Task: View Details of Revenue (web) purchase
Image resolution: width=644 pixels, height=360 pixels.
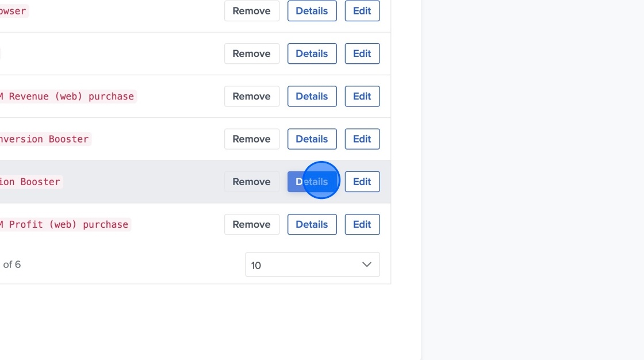Action: point(312,96)
